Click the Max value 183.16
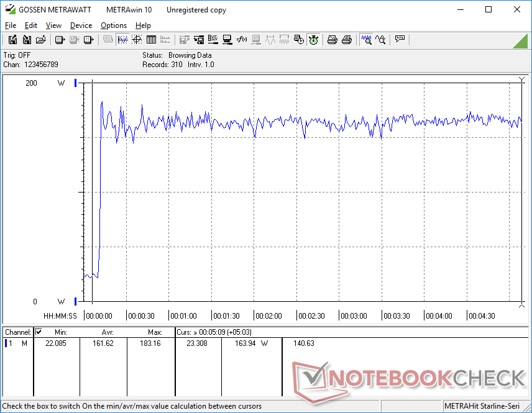 (150, 343)
